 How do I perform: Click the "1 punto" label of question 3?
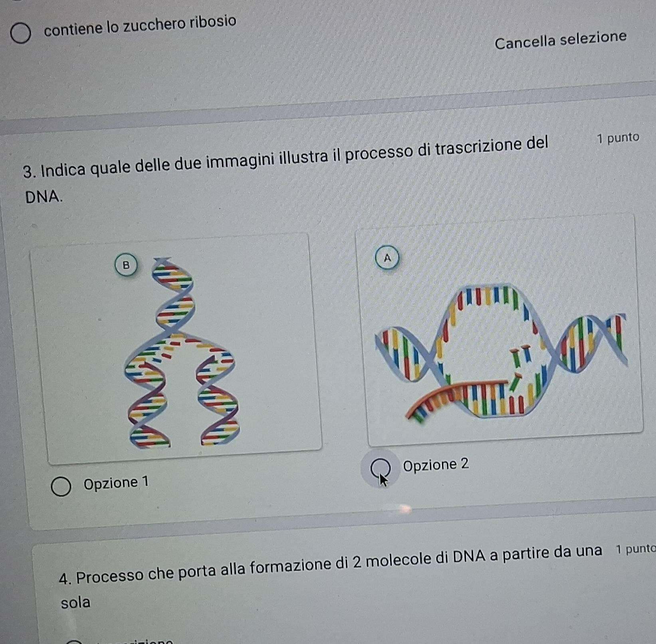[618, 138]
